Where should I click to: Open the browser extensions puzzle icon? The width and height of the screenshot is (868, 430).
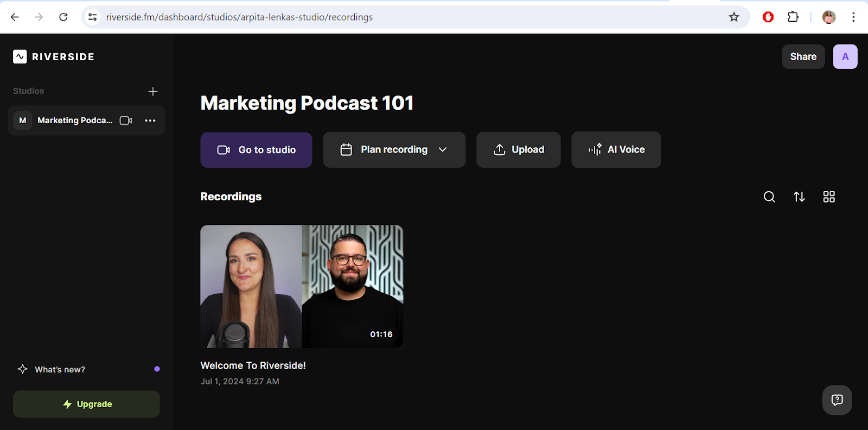point(793,17)
